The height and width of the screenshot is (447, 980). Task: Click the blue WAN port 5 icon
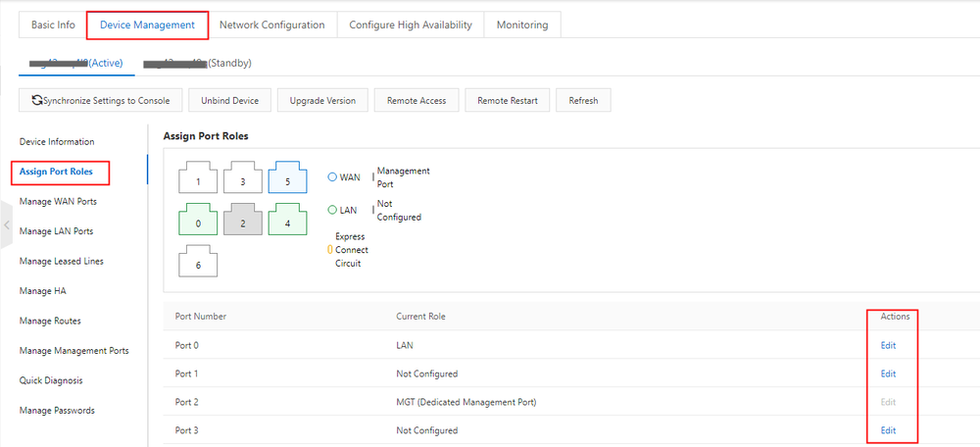[x=287, y=179]
